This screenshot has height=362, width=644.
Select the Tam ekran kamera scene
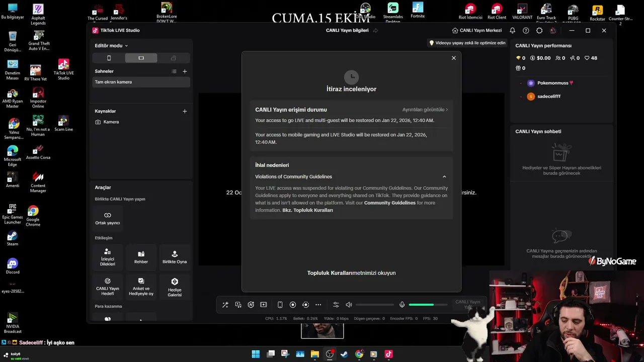click(x=141, y=82)
